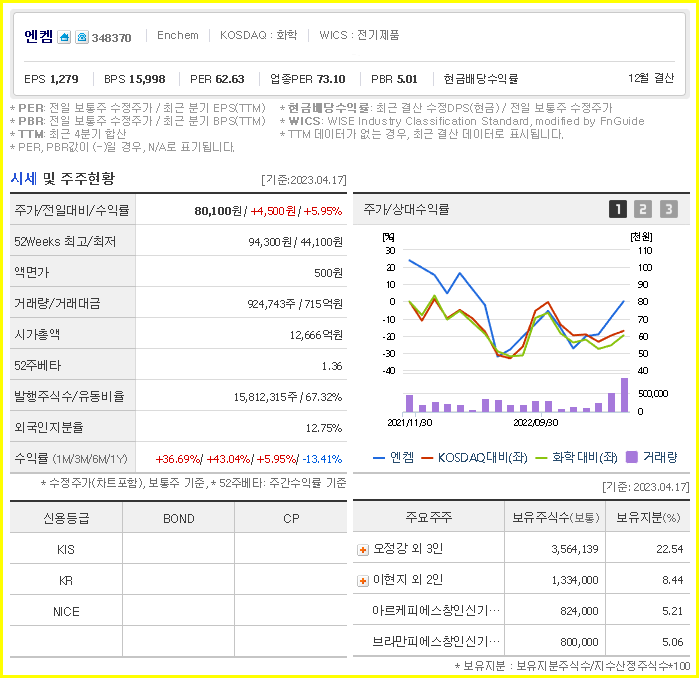Click the 824,000 shares value
Viewport: 699px width, 678px height.
[x=579, y=611]
